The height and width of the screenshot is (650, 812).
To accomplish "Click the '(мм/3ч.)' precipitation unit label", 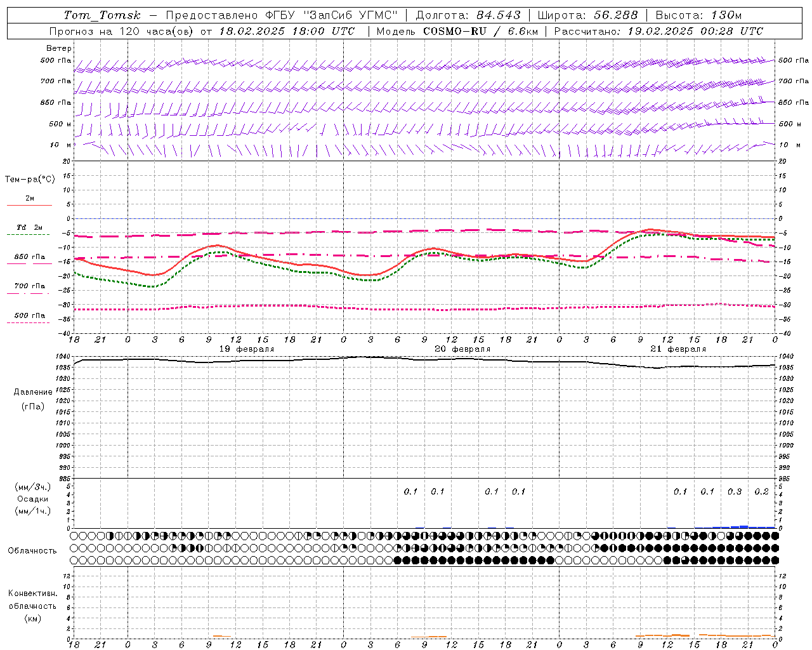I will 32,487.
